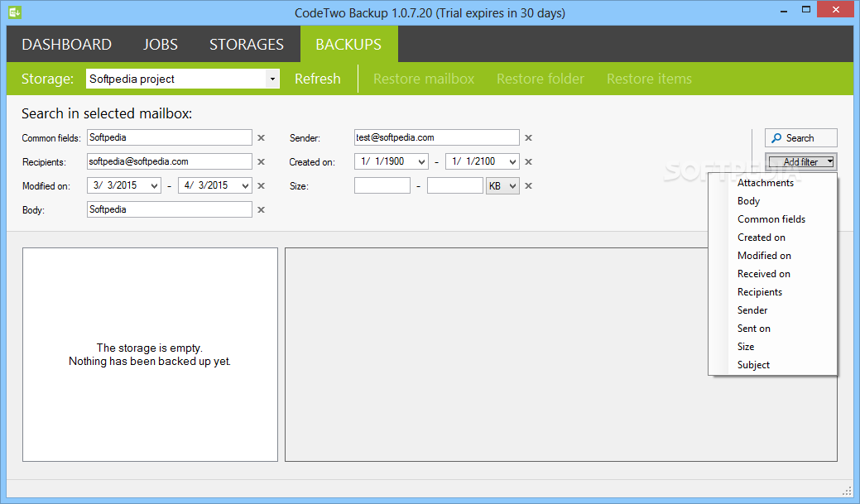Remove the Common fields filter with its X
The width and height of the screenshot is (860, 504).
(261, 137)
